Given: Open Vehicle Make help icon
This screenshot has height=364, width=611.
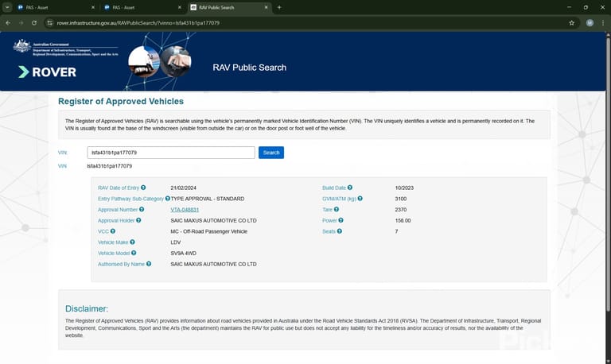Looking at the screenshot, I should [133, 242].
